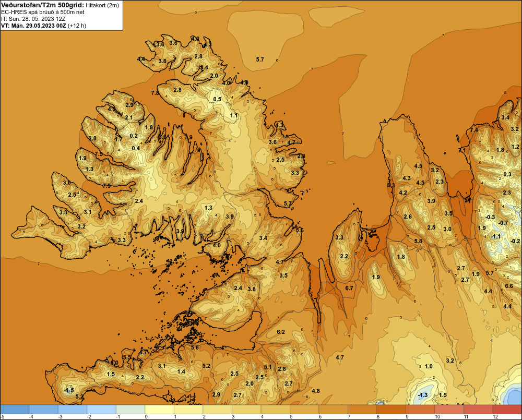Click the 2.1 temperature value
The width and height of the screenshot is (522, 420).
tap(129, 117)
